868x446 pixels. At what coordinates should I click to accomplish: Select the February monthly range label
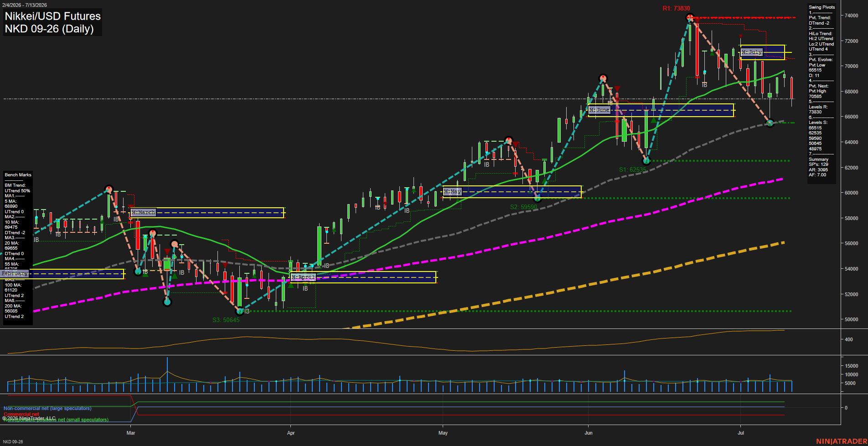tap(14, 273)
